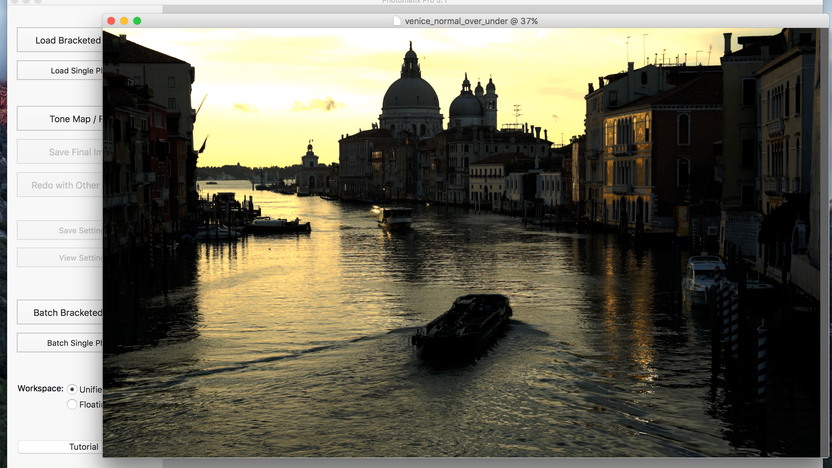Viewport: 832px width, 468px height.
Task: Minimize the venice image window
Action: (124, 21)
